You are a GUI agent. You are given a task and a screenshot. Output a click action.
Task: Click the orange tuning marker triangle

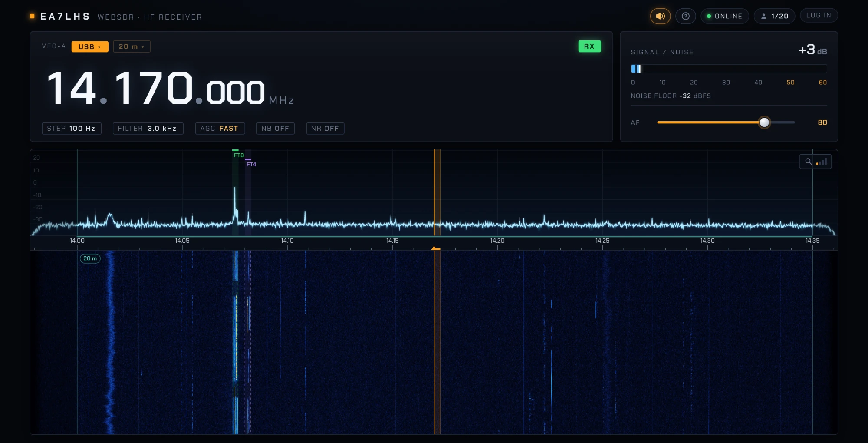[435, 248]
